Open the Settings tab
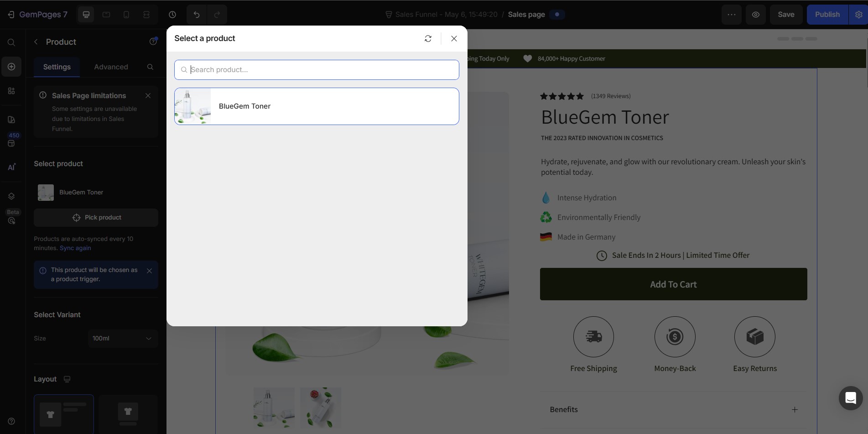Screen dimensions: 868x434 point(57,67)
